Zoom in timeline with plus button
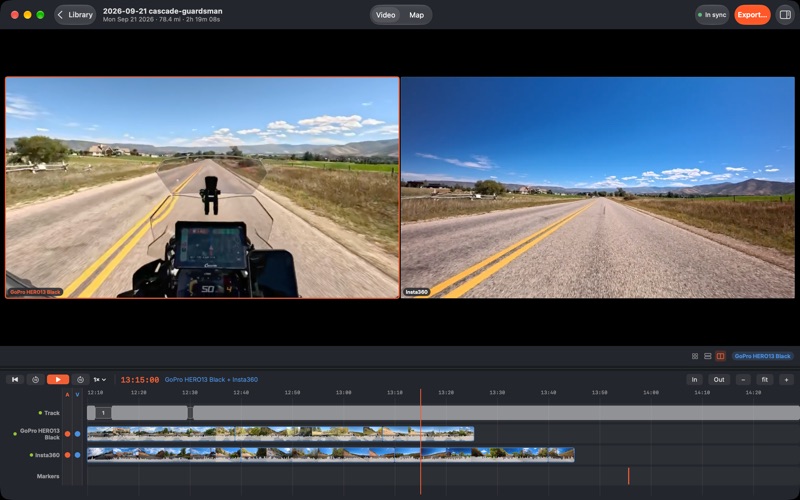 786,380
